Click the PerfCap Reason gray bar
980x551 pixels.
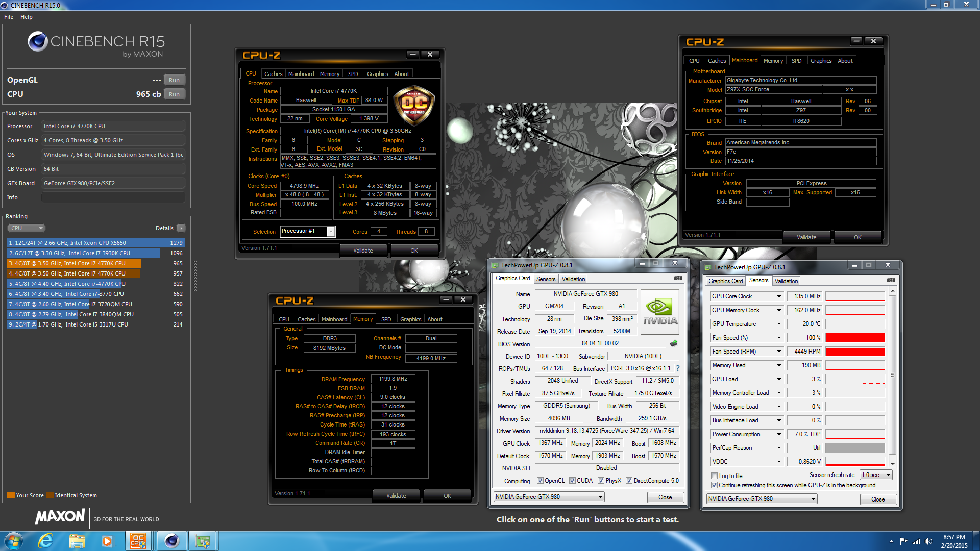click(855, 448)
